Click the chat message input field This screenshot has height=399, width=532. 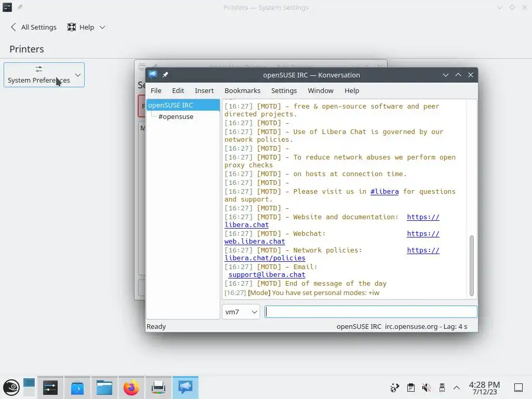pyautogui.click(x=371, y=312)
